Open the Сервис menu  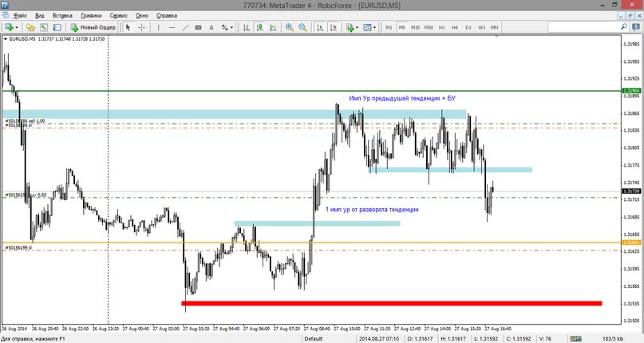(x=119, y=15)
